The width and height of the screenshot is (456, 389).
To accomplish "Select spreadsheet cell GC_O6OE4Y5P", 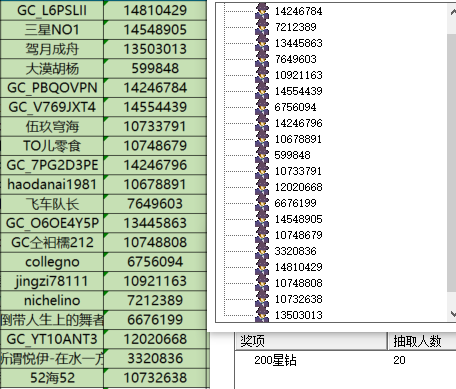I will (52, 223).
